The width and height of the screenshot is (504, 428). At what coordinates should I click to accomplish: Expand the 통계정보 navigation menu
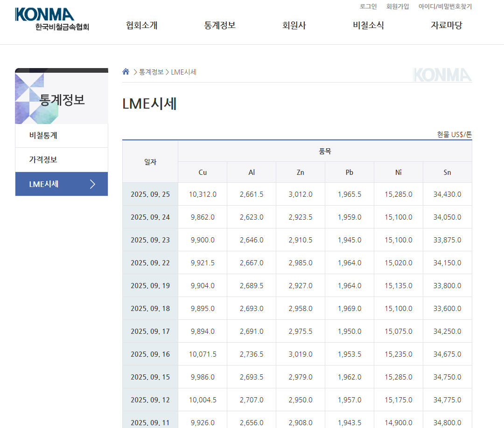tap(220, 26)
